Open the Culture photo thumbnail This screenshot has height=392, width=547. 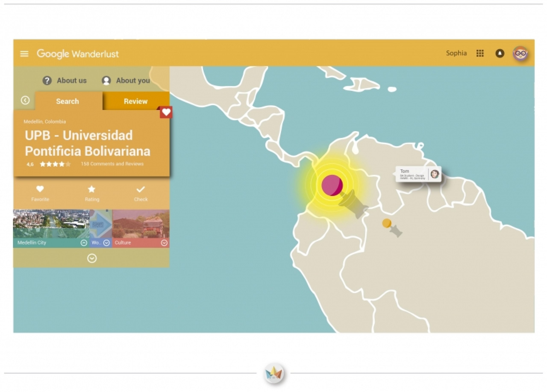click(x=141, y=224)
